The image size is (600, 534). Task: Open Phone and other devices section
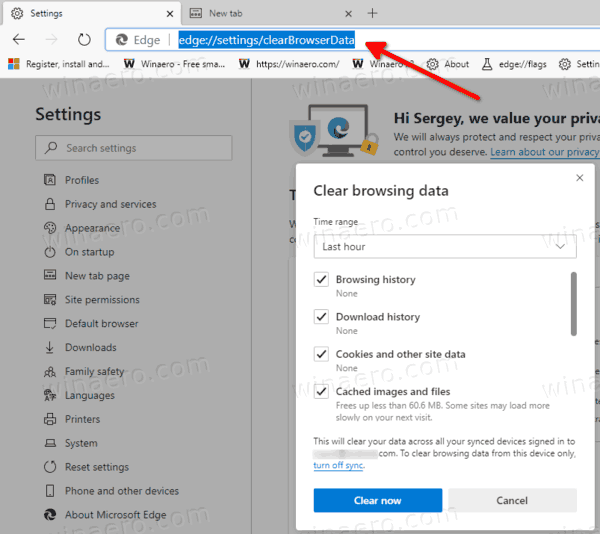[122, 491]
